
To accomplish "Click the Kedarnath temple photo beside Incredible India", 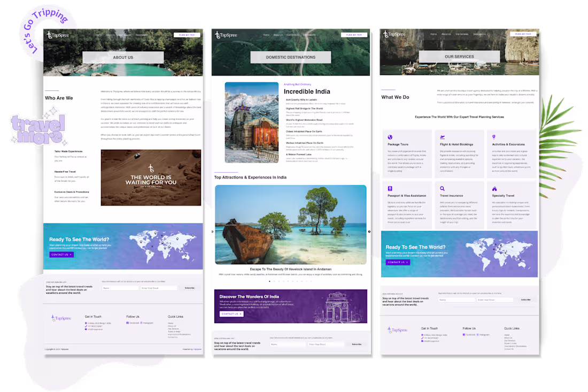I will tap(252, 122).
